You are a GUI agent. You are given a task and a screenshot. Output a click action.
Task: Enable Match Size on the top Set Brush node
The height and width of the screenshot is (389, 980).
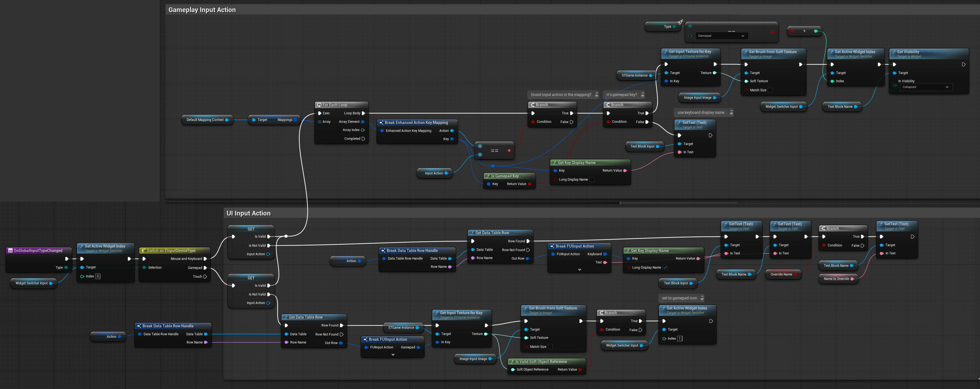click(x=770, y=90)
